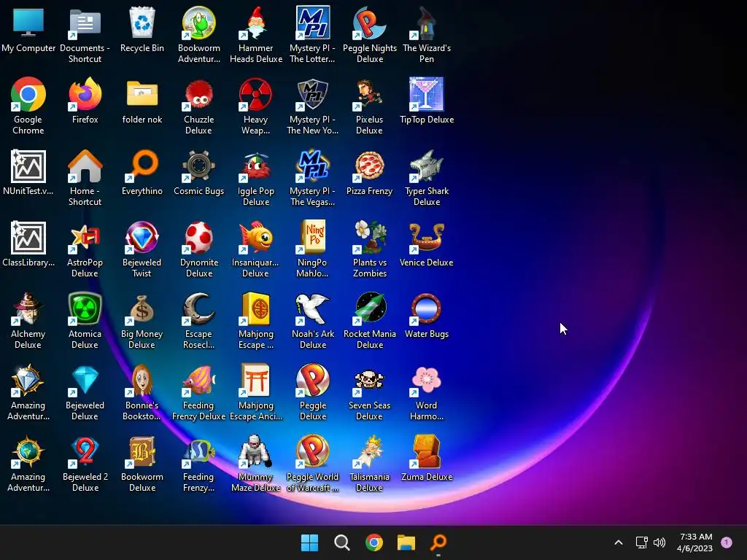Open File Explorer from the taskbar
Image resolution: width=747 pixels, height=560 pixels.
click(406, 542)
